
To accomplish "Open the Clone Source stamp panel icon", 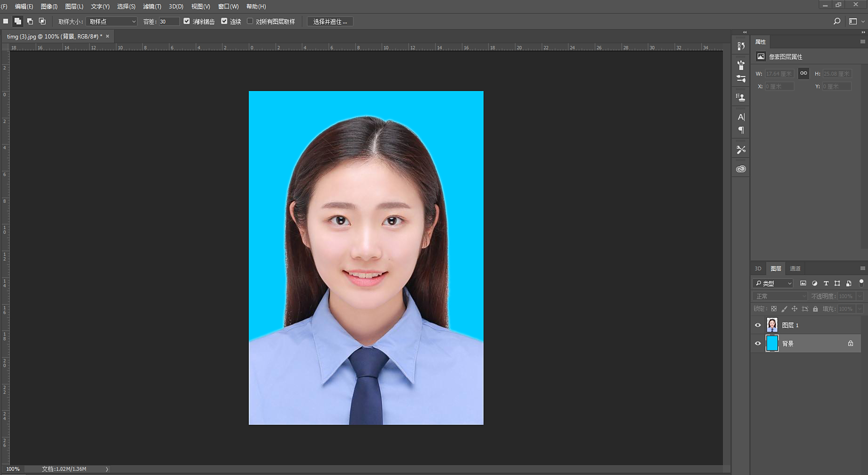I will 741,98.
